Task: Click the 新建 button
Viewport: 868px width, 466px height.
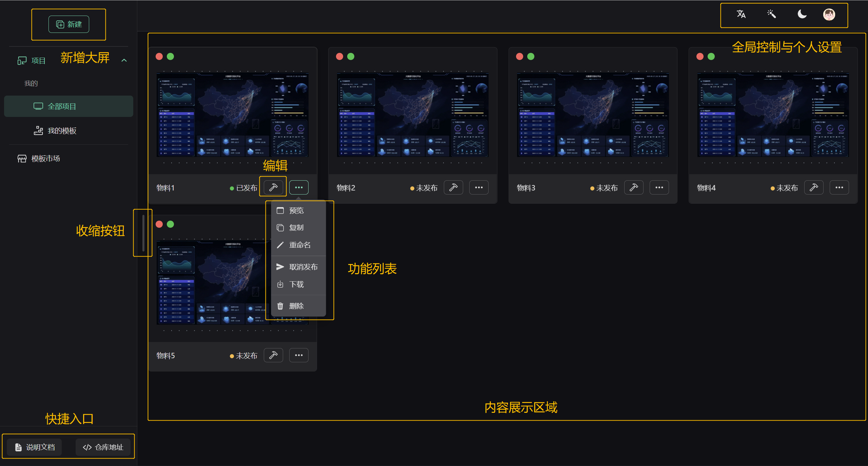Action: [69, 24]
